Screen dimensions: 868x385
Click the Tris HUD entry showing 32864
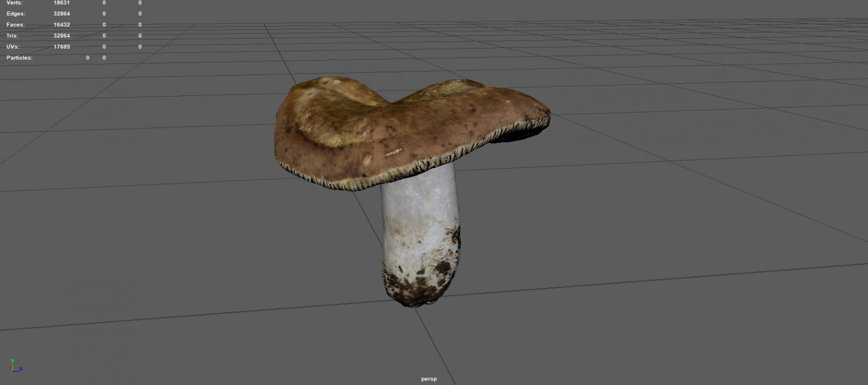click(62, 35)
